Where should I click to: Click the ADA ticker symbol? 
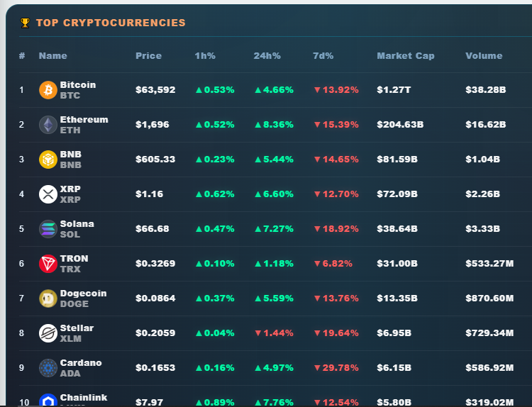click(70, 374)
